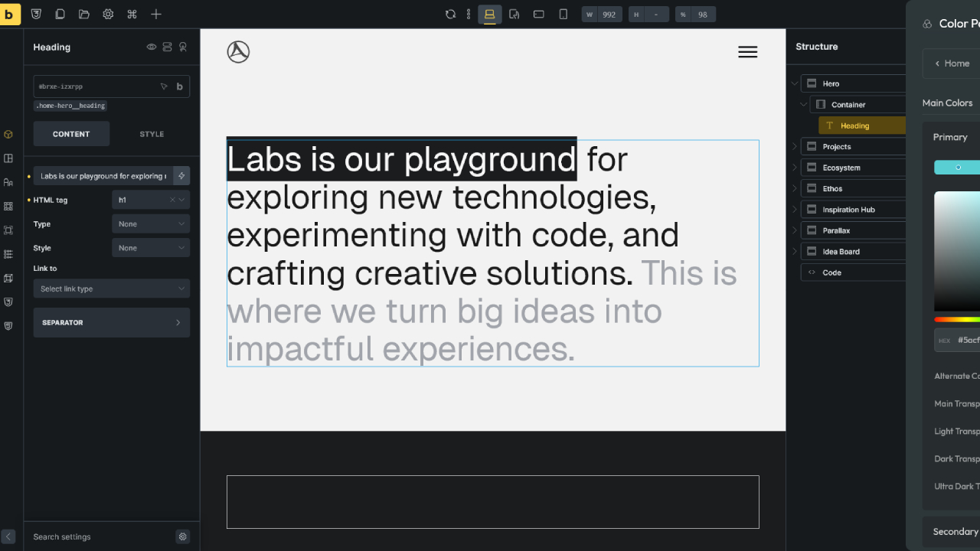Open the CSS3 stylesheet icon in top toolbar

36,14
